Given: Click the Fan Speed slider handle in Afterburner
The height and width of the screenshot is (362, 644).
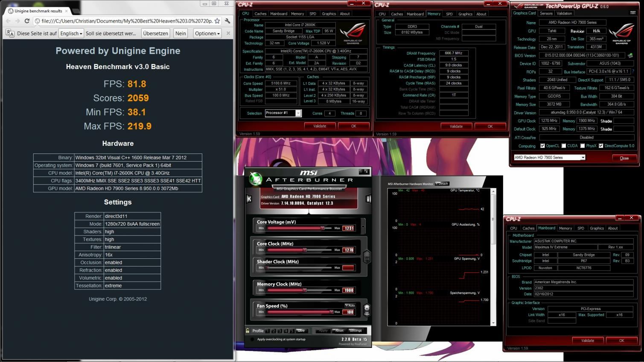Looking at the screenshot, I should [332, 312].
